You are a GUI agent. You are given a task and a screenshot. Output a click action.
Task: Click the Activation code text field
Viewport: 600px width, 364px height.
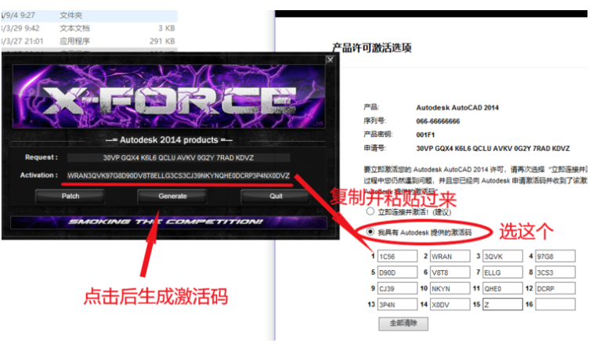(x=179, y=175)
